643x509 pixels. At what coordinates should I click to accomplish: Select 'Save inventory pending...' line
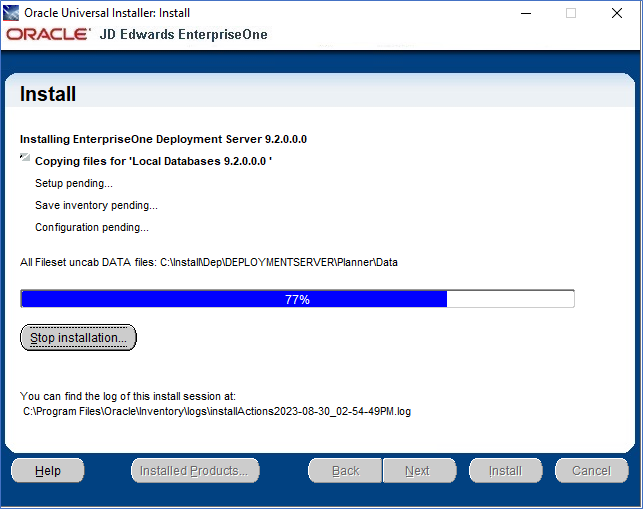click(x=96, y=205)
